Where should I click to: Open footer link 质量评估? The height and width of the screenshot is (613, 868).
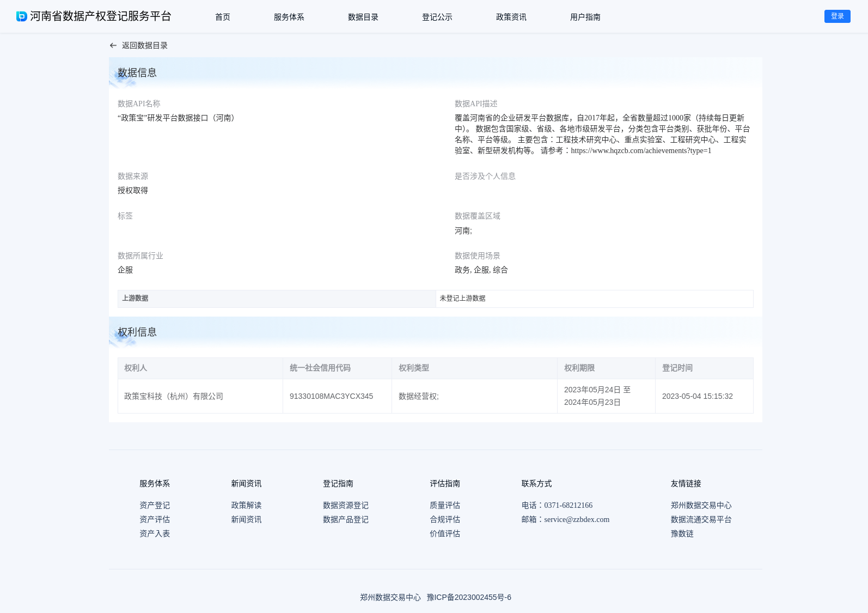(445, 506)
